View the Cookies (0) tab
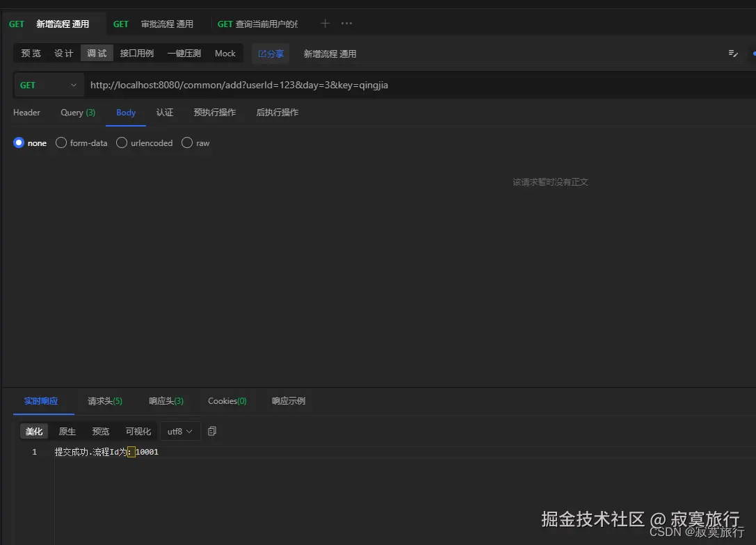 point(227,401)
